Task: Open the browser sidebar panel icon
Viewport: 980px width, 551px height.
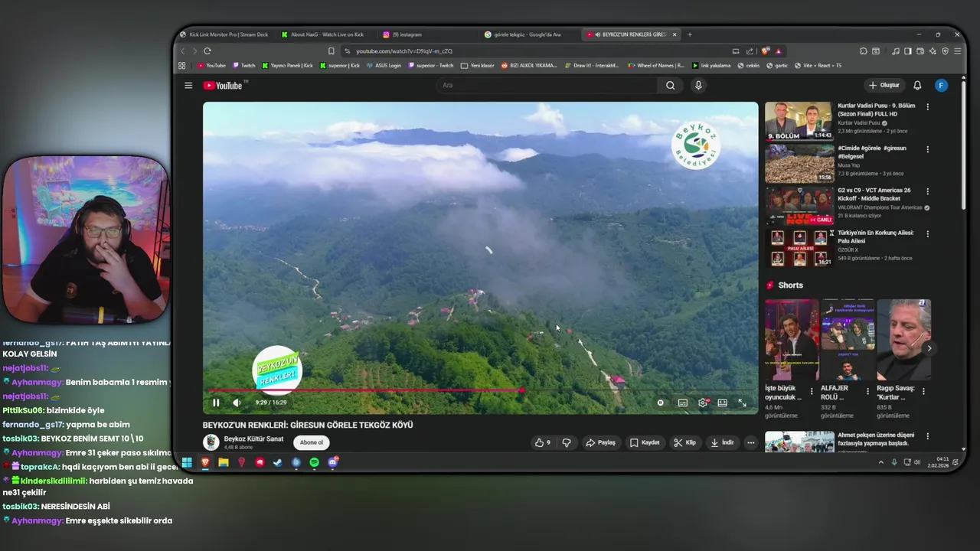Action: point(908,51)
